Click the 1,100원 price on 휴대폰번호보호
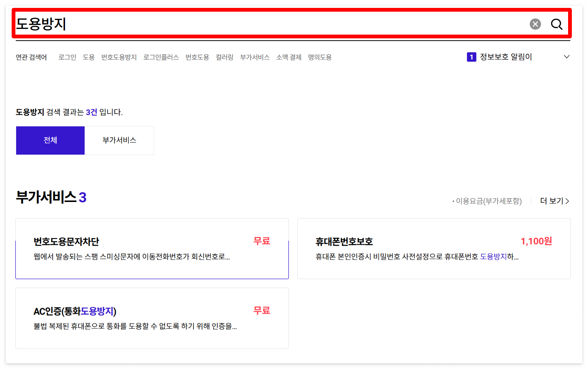 point(536,241)
